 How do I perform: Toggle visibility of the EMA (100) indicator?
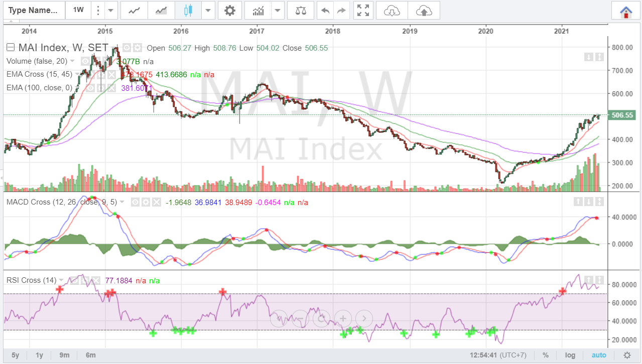[x=90, y=88]
